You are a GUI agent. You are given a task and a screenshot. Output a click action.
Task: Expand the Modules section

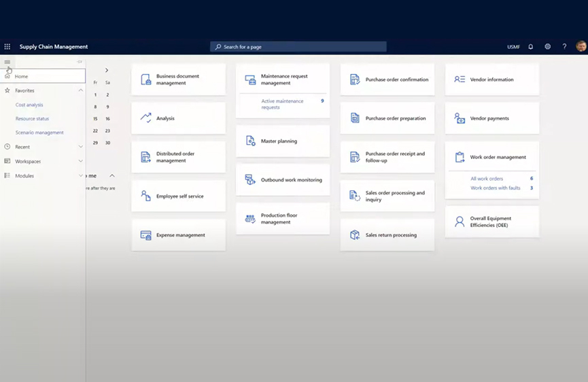[81, 176]
